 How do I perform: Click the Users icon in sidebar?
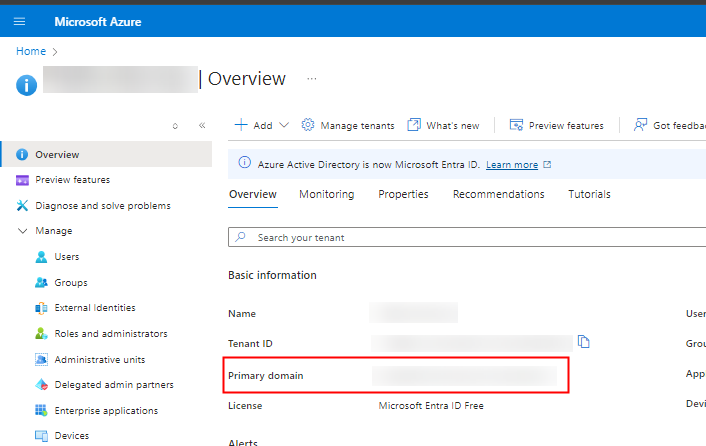41,257
